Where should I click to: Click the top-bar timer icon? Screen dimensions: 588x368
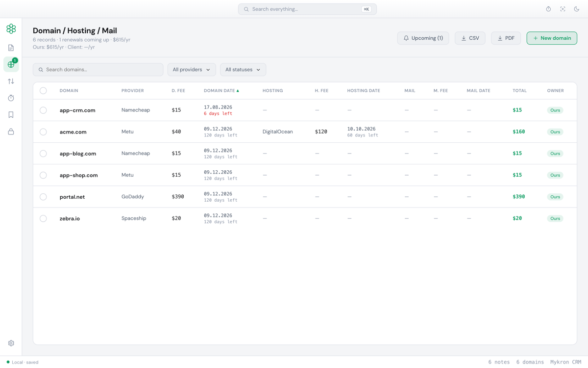coord(548,9)
